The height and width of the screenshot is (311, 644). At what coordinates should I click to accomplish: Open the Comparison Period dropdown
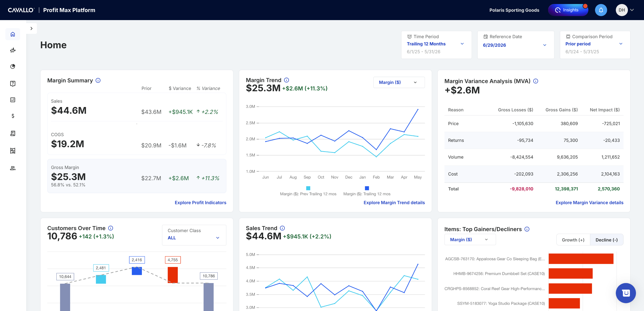[595, 45]
